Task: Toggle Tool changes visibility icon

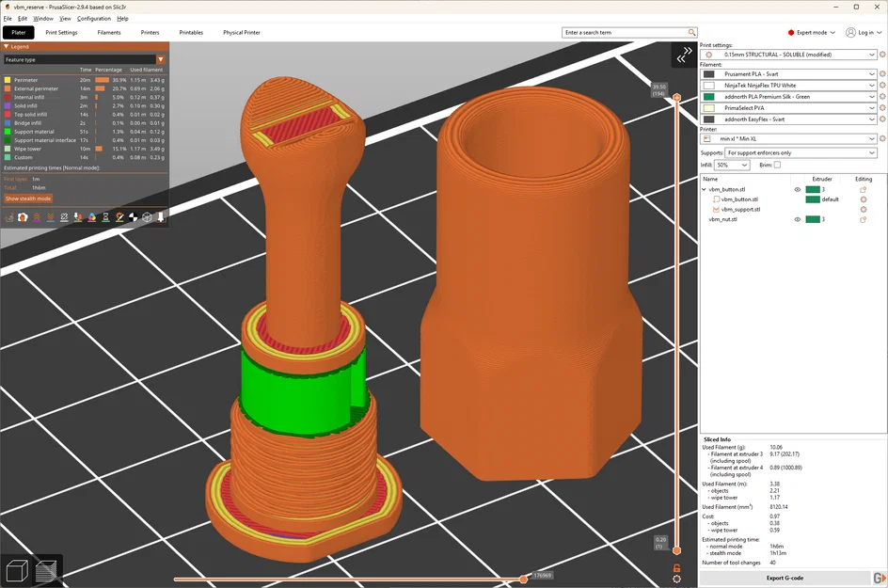Action: pos(78,217)
